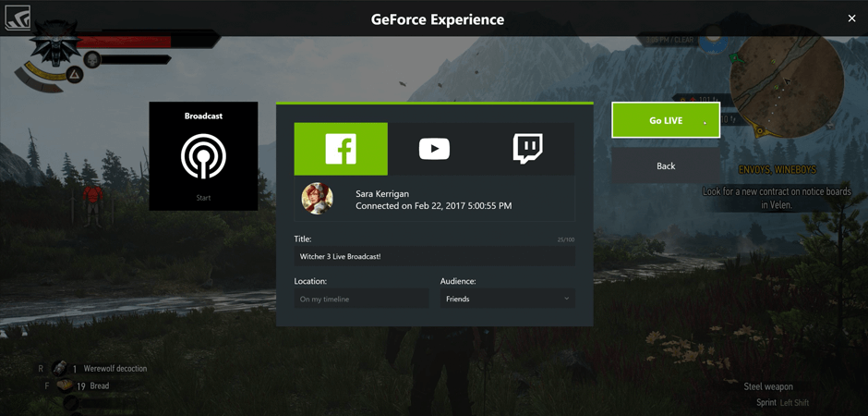
Task: Close the GeForce Experience overlay
Action: point(851,18)
